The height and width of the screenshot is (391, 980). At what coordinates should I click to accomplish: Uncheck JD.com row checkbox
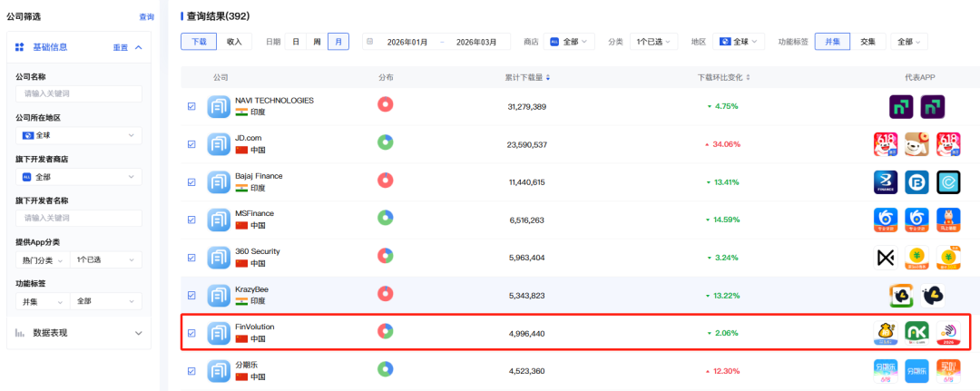[191, 144]
